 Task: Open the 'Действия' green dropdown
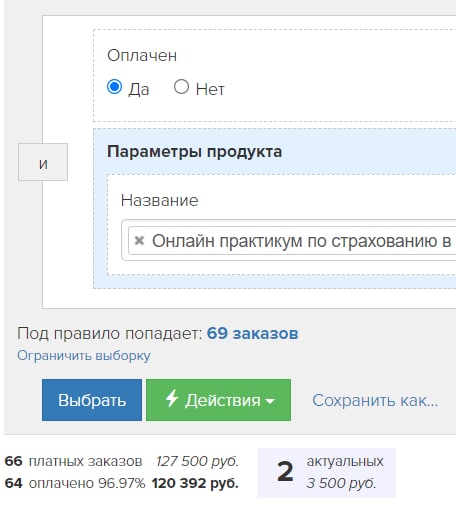pyautogui.click(x=218, y=400)
